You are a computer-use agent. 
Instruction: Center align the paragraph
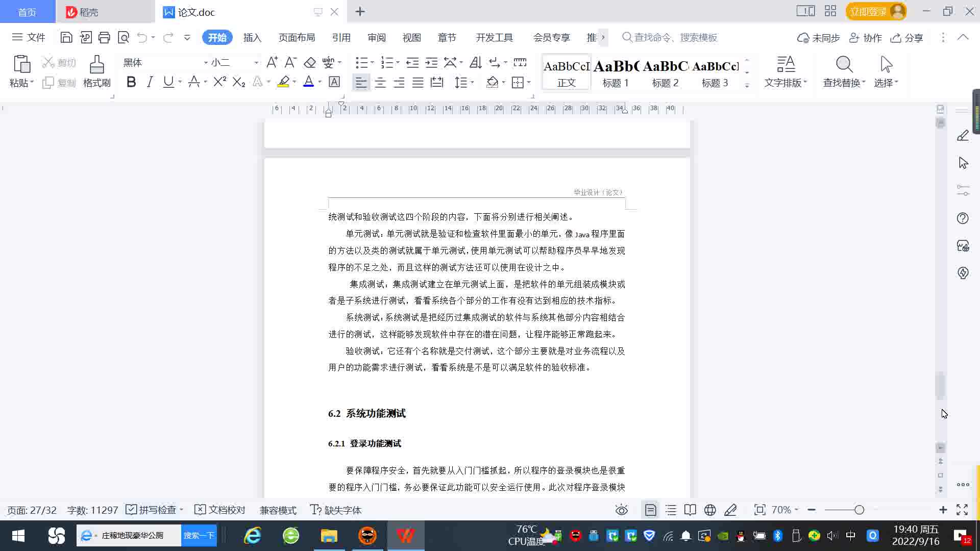coord(380,82)
